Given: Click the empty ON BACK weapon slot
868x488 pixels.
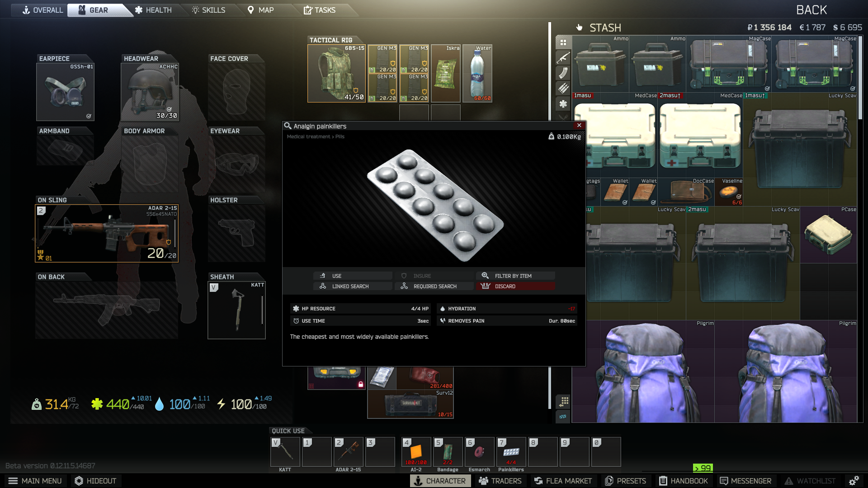Looking at the screenshot, I should pos(107,310).
